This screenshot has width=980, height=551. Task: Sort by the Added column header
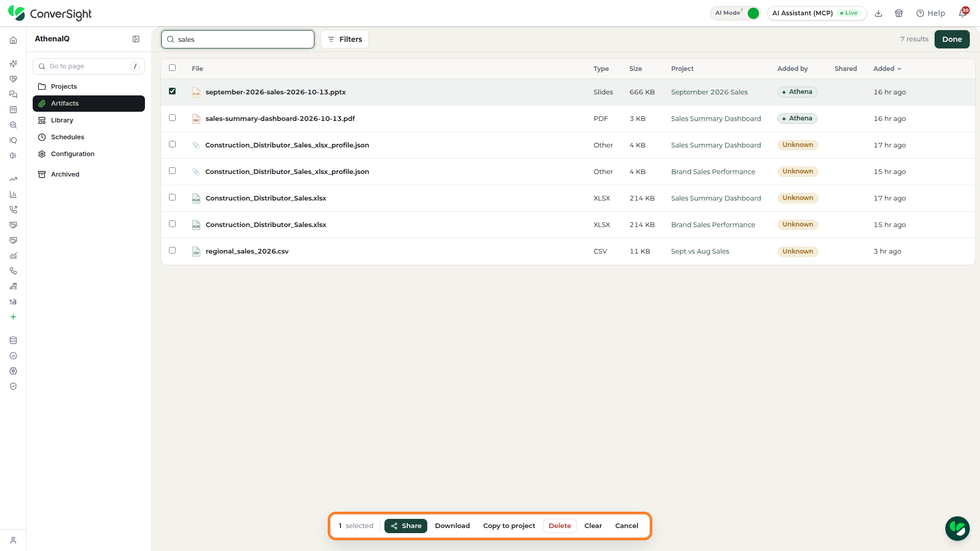(x=887, y=69)
